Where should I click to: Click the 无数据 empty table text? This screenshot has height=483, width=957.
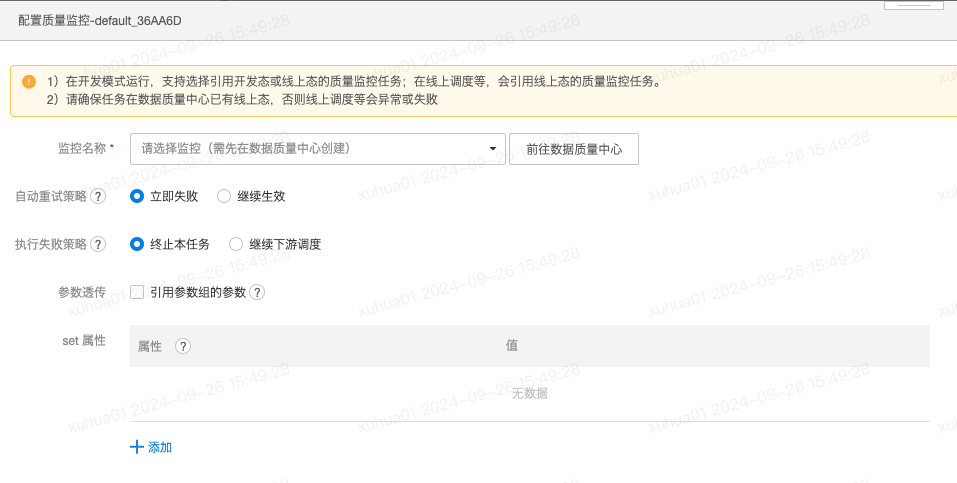529,394
